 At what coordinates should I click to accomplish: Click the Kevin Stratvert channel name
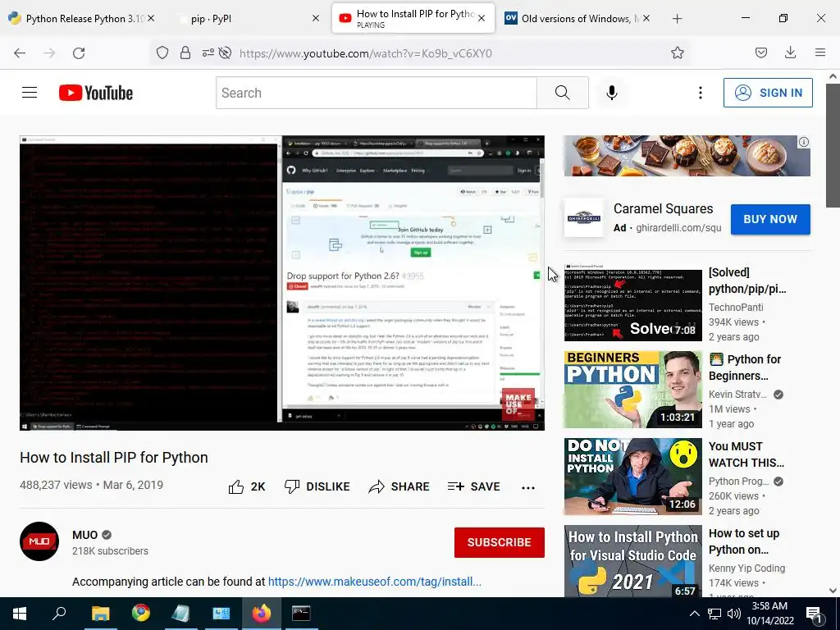pos(737,395)
